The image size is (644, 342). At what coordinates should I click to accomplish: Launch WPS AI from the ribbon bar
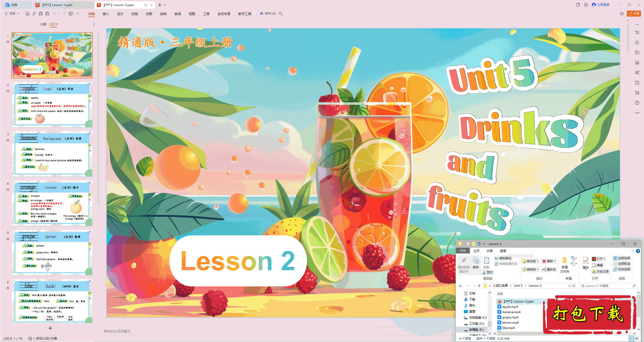[268, 14]
